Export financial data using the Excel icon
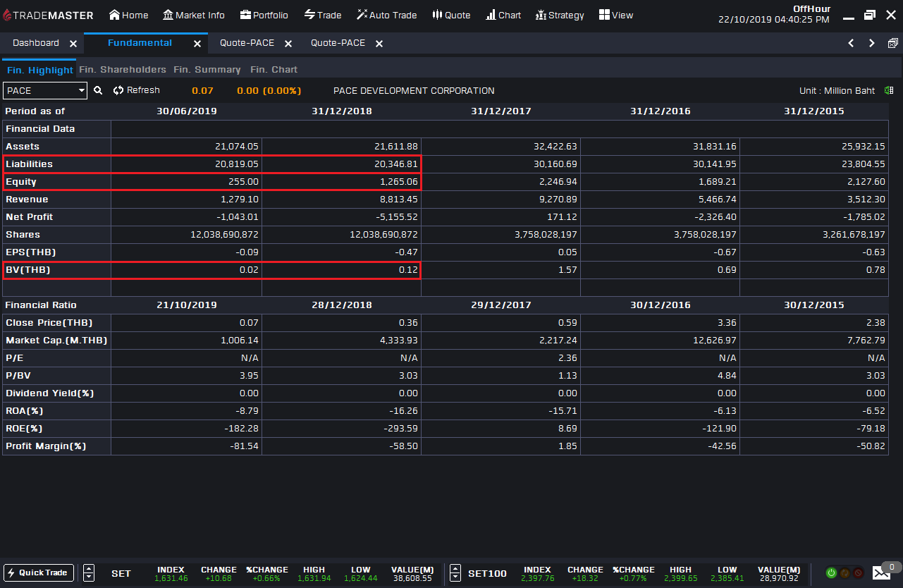Viewport: 903px width, 588px height. coord(889,90)
